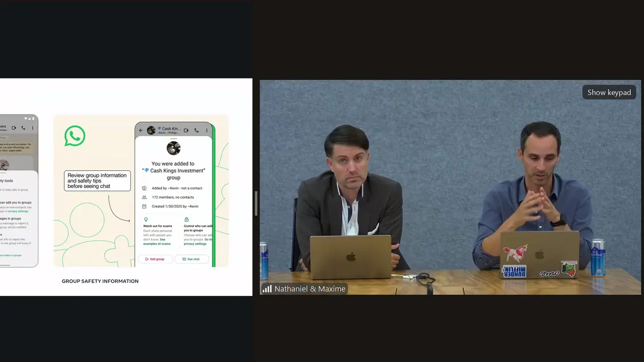Click text Added by ~Kevin - not a contact
This screenshot has height=362, width=644.
click(x=177, y=188)
